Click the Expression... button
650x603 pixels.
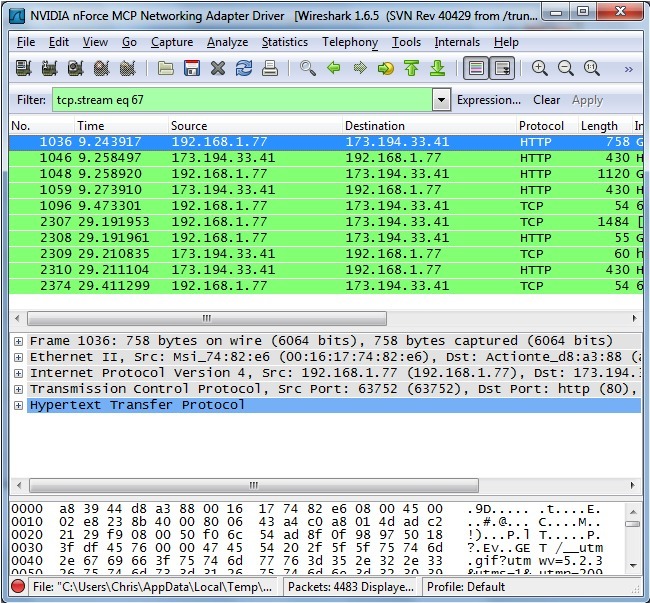pos(488,100)
